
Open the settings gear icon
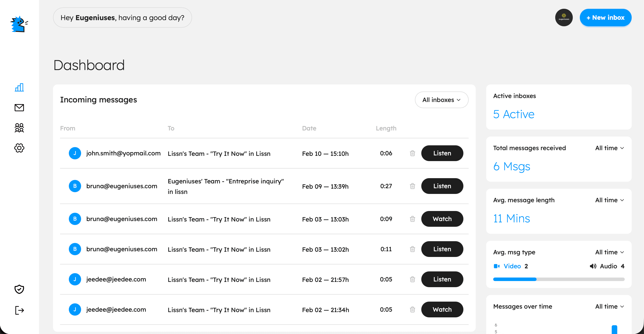[x=19, y=148]
